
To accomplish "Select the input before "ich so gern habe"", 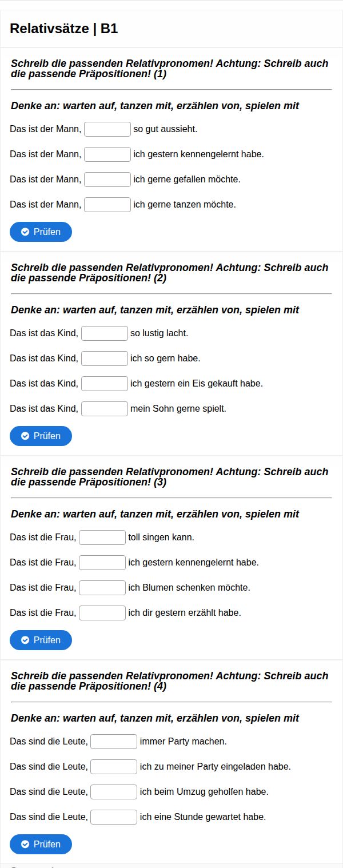I will [105, 359].
